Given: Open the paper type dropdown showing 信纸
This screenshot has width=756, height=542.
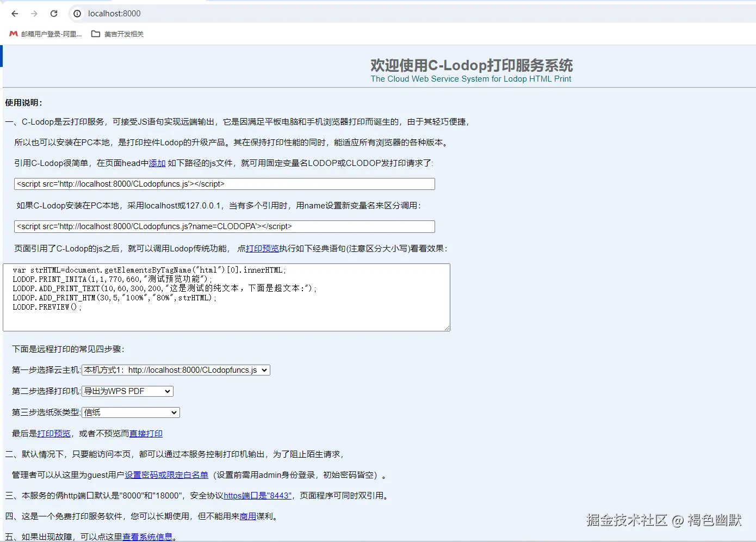Looking at the screenshot, I should [130, 412].
